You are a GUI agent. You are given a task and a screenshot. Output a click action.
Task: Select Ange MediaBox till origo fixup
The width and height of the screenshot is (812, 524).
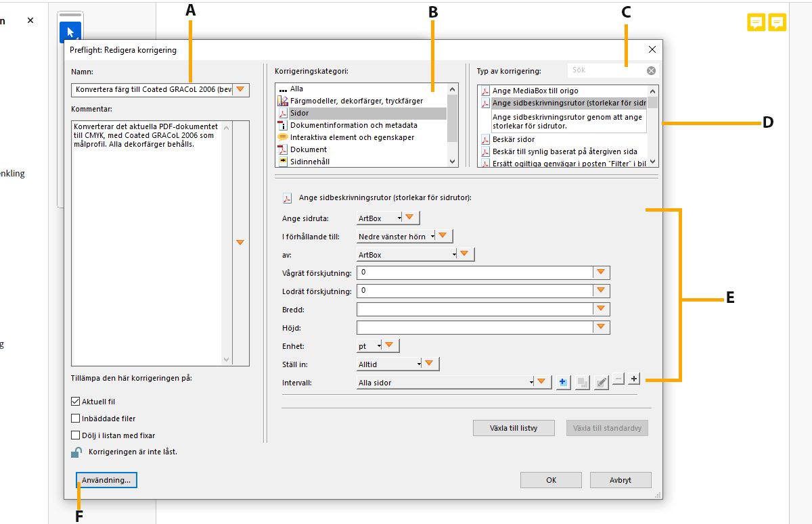coord(563,91)
